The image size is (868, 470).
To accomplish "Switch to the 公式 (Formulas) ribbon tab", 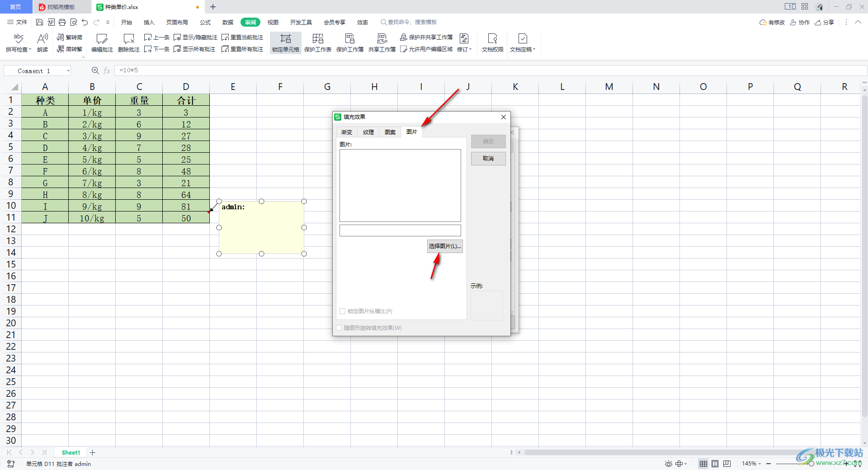I will click(205, 22).
